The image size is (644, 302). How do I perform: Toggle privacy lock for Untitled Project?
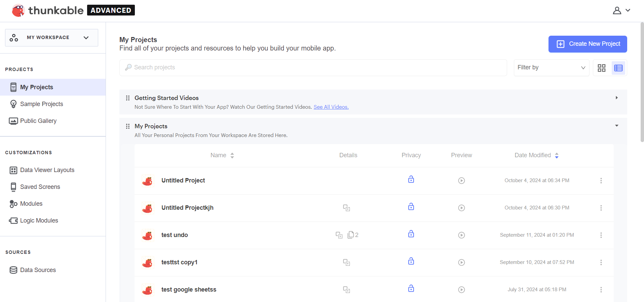click(x=411, y=179)
